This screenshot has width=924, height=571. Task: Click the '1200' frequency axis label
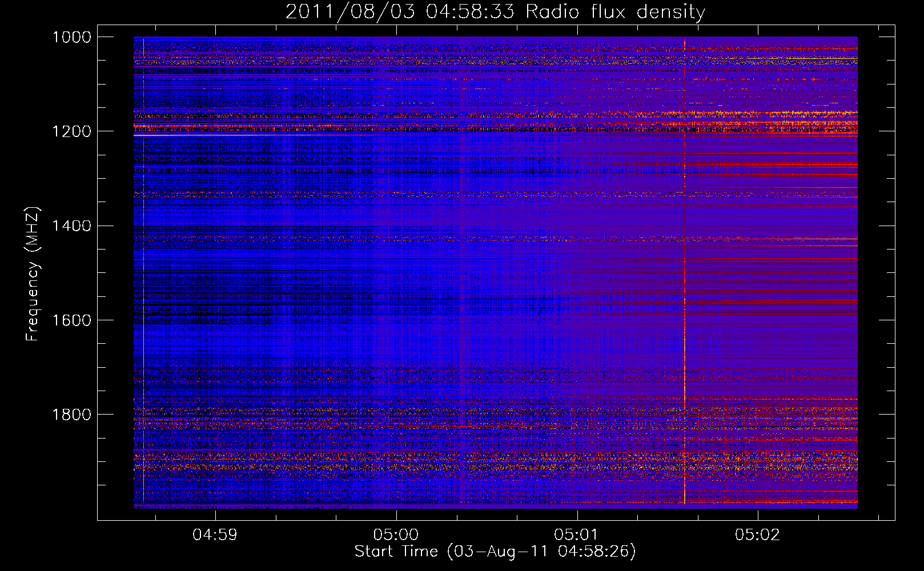(x=72, y=131)
